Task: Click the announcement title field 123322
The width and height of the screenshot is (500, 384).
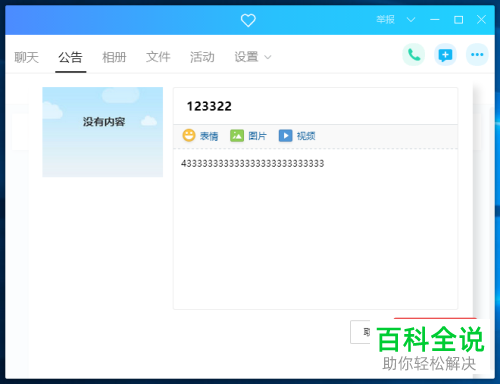Action: [315, 106]
